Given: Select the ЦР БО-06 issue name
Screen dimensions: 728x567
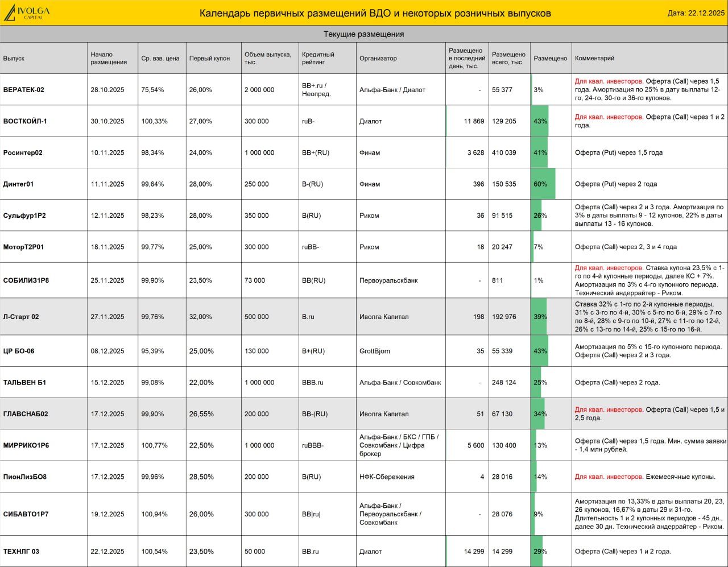Looking at the screenshot, I should (x=19, y=351).
